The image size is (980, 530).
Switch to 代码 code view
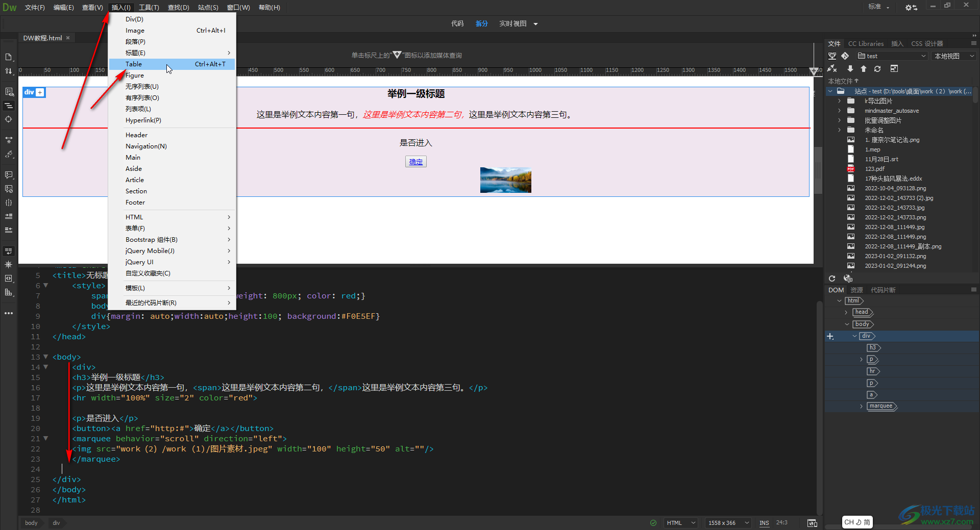tap(457, 24)
